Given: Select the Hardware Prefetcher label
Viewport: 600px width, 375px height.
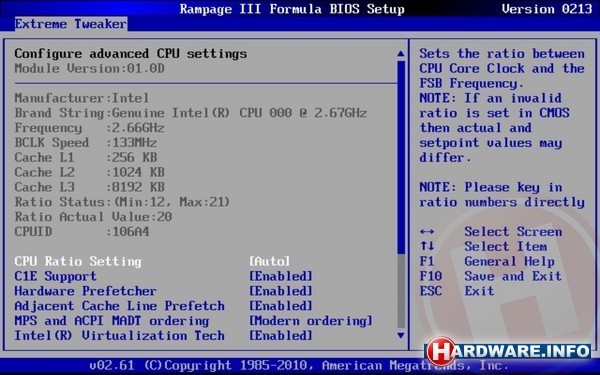Looking at the screenshot, I should pyautogui.click(x=85, y=291).
